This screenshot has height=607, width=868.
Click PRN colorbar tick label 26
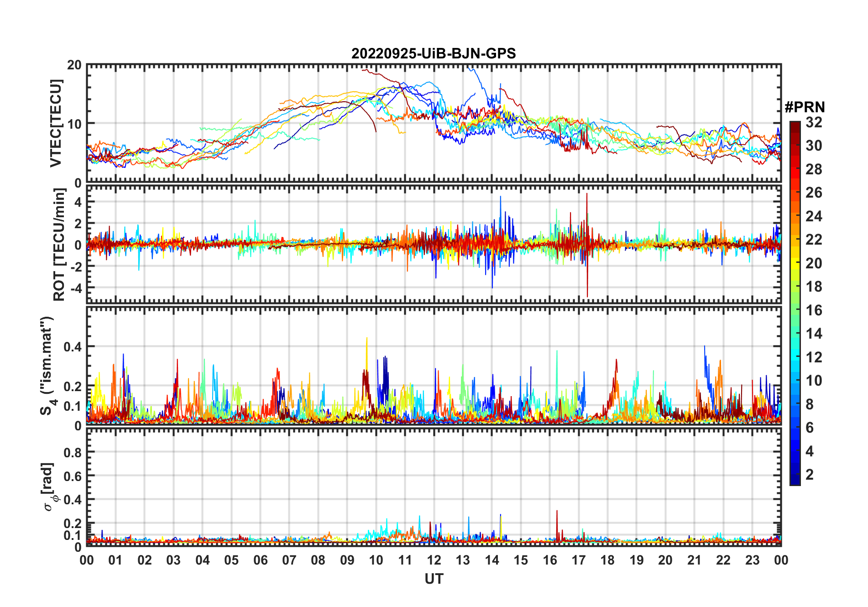pyautogui.click(x=814, y=193)
